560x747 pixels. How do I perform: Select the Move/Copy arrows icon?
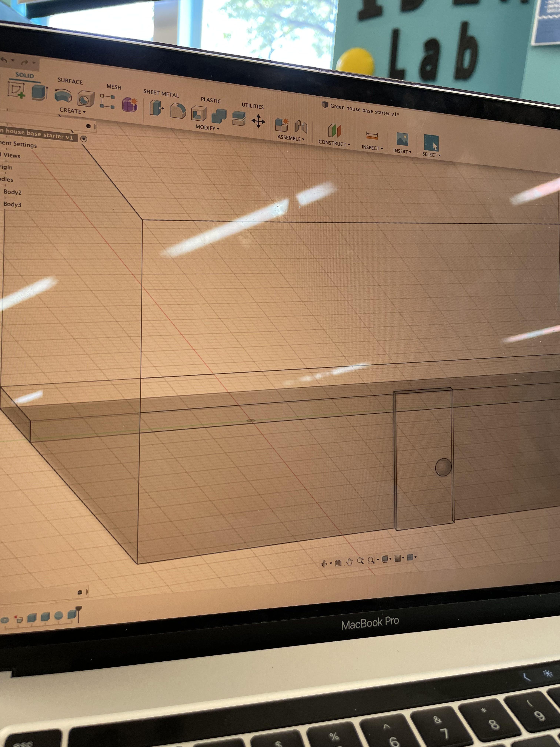tap(258, 121)
